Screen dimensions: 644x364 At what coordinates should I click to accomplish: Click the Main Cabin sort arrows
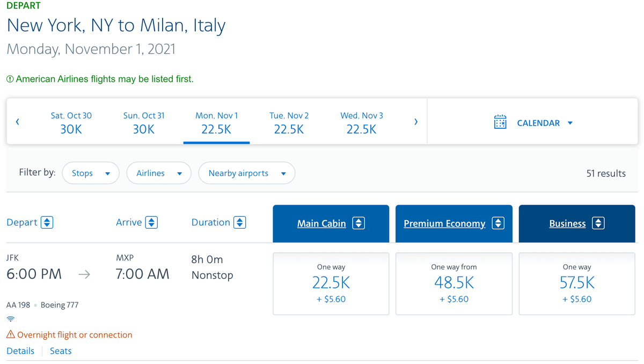(359, 223)
